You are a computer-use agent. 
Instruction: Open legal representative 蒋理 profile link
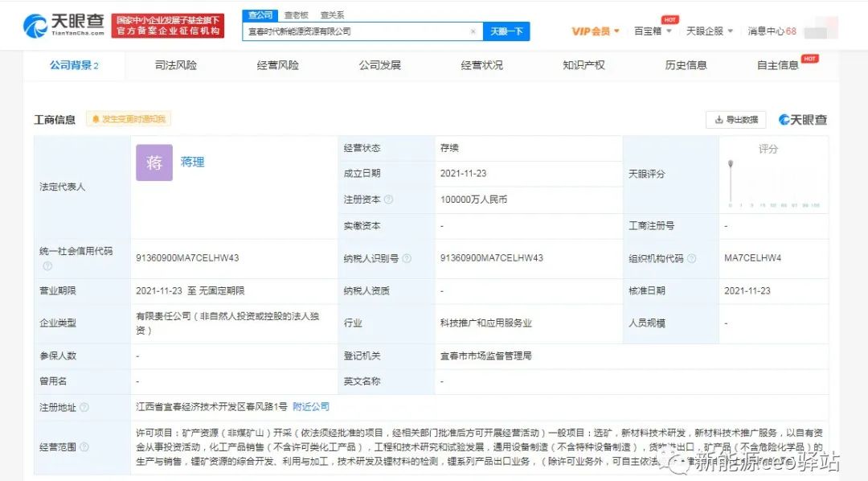[x=192, y=162]
